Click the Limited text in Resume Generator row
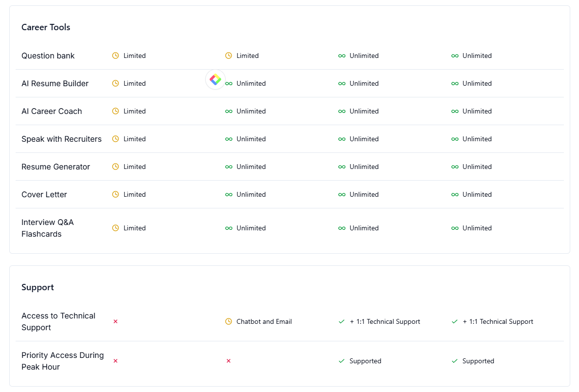The width and height of the screenshot is (579, 392). 135,167
